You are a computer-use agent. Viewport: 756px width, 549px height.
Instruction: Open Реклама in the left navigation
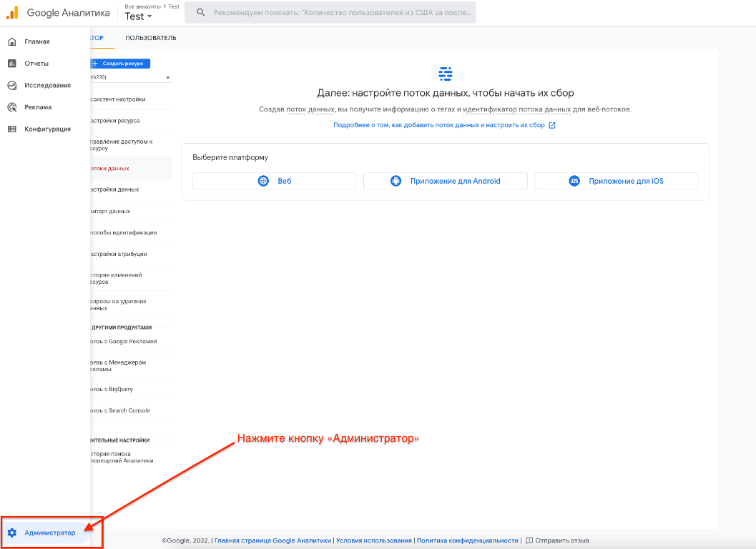(x=38, y=107)
